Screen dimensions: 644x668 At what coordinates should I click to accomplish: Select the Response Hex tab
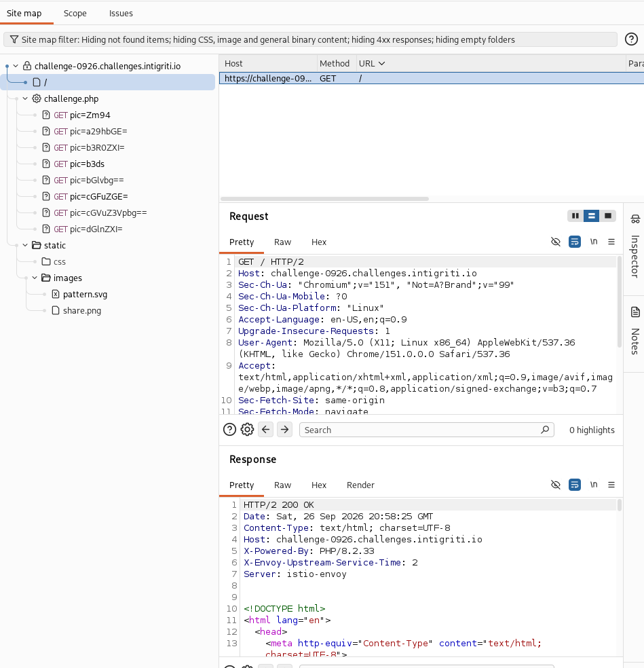pyautogui.click(x=319, y=485)
